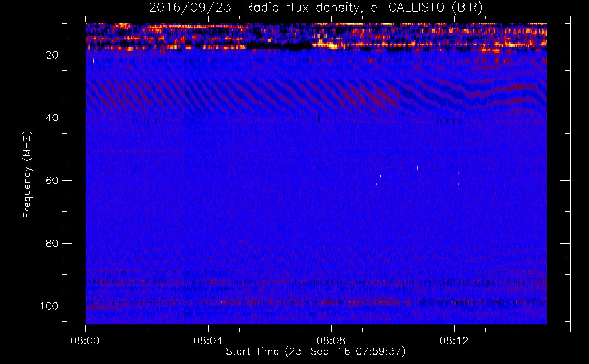Click the "08:08" time tick label
Screen dimensions: 589x364
(x=331, y=341)
